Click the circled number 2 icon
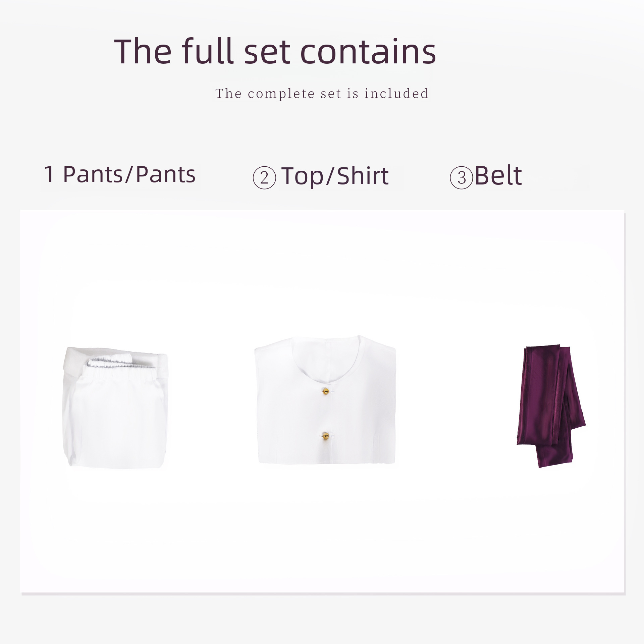The width and height of the screenshot is (644, 644). 264,177
